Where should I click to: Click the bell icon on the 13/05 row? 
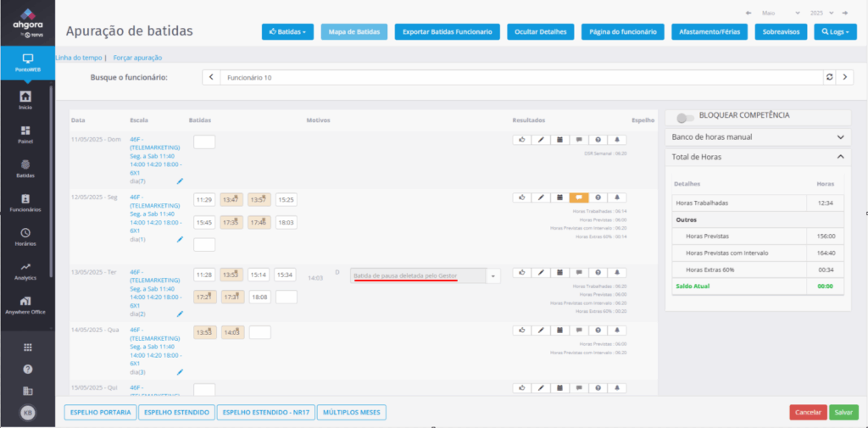click(617, 273)
